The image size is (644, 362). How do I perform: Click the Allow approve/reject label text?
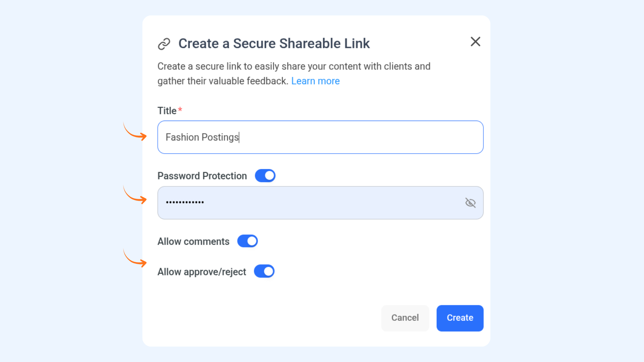[202, 272]
